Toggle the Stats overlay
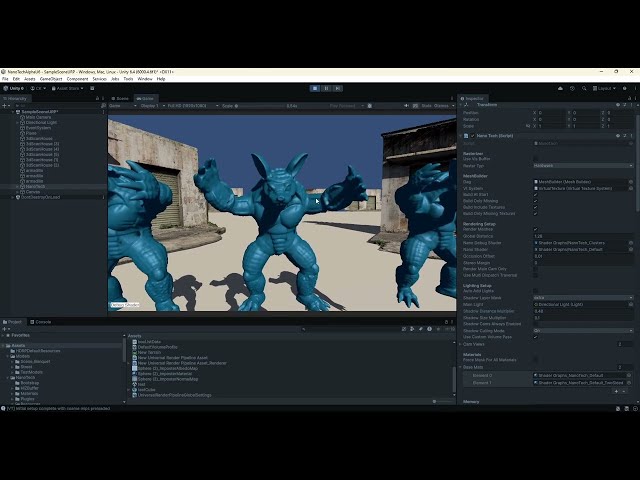This screenshot has height=480, width=640. [x=427, y=106]
